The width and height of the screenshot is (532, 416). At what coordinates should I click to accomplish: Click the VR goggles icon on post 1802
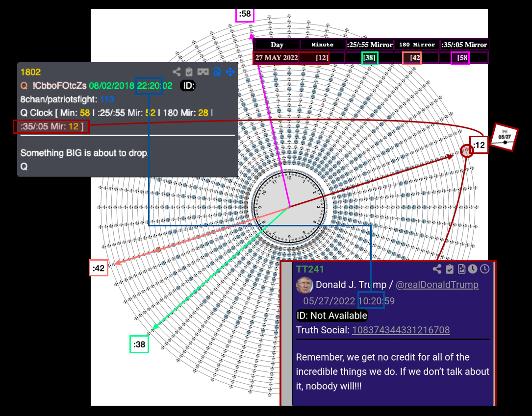203,72
